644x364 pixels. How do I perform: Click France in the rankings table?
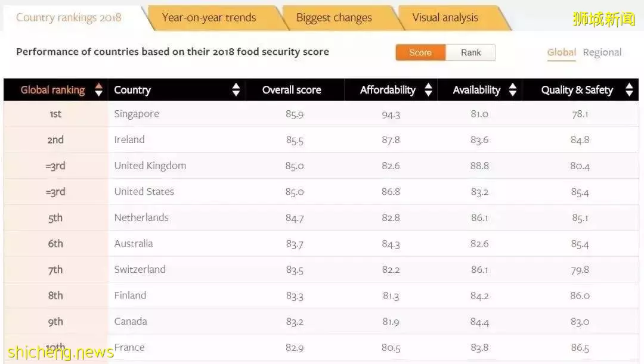[x=129, y=347]
